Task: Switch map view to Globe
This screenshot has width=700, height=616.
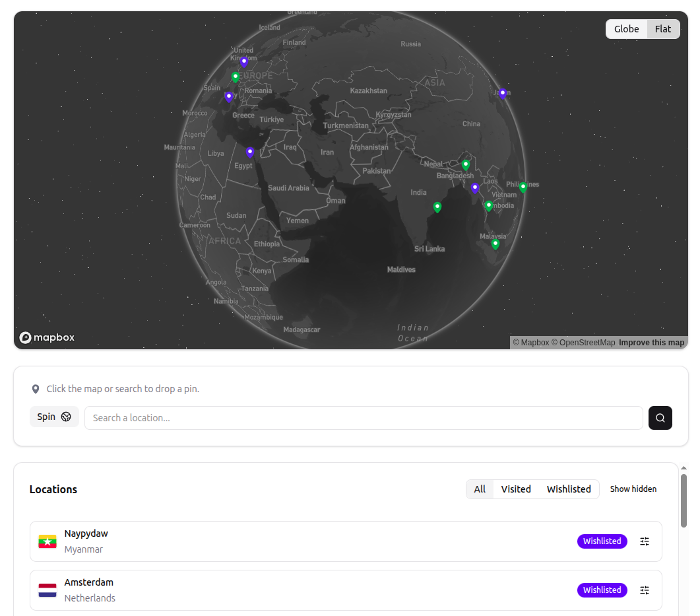Action: 625,28
